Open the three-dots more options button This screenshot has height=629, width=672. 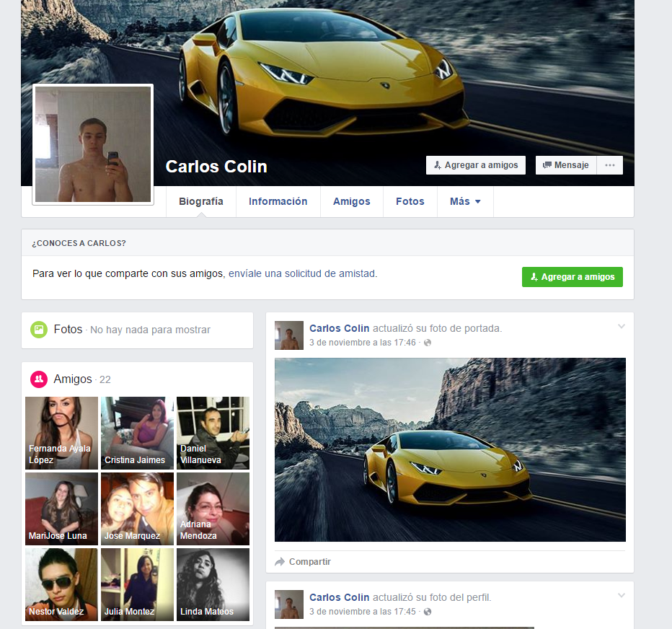(x=610, y=165)
